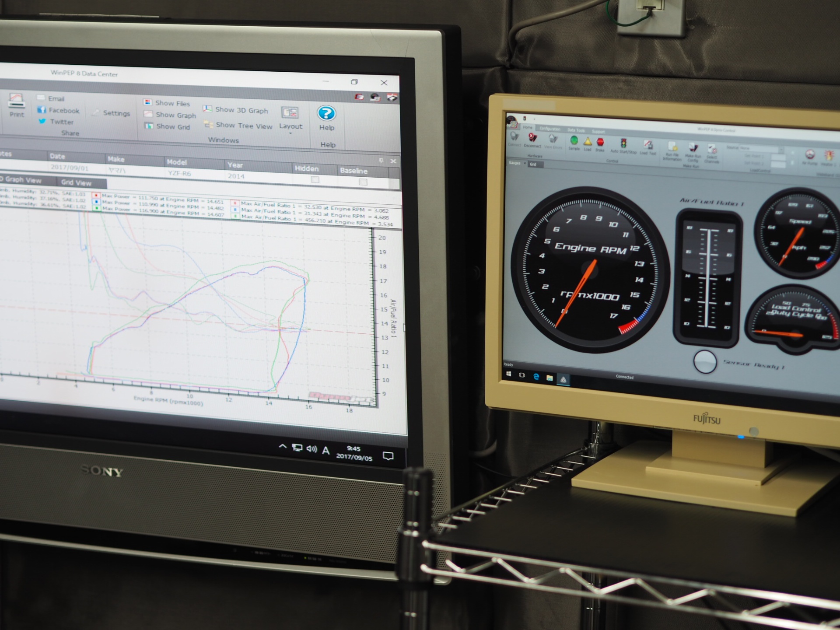The image size is (840, 630).
Task: Click the red icon at Data Center top-right
Action: 359,97
